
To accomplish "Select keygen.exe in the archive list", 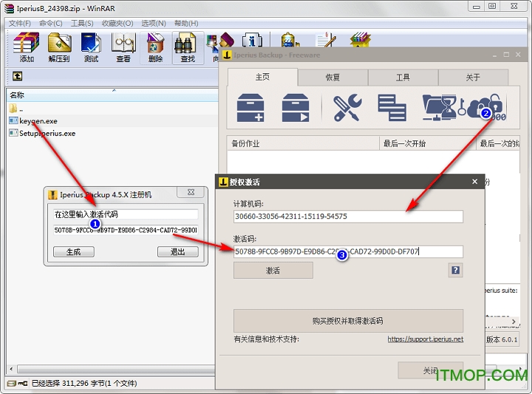I will pos(38,120).
